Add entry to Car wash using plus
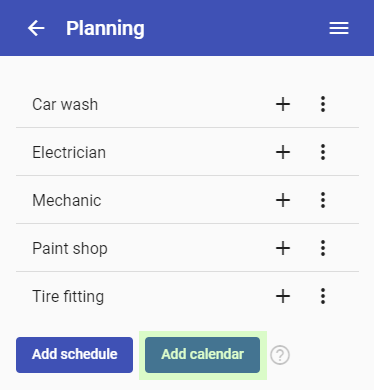This screenshot has height=390, width=374. [283, 104]
